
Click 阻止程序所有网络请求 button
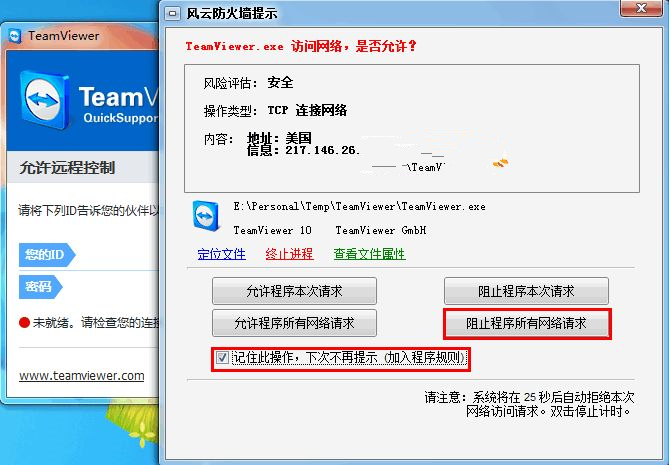tap(526, 323)
